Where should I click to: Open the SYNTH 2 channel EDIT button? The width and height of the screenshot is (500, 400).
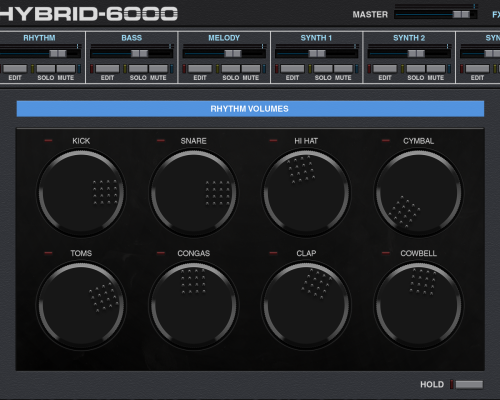click(385, 69)
